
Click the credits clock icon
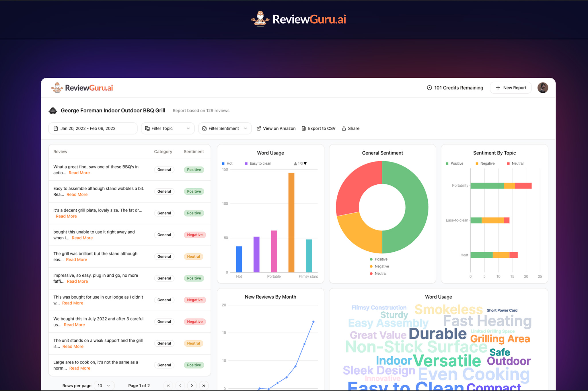tap(429, 88)
